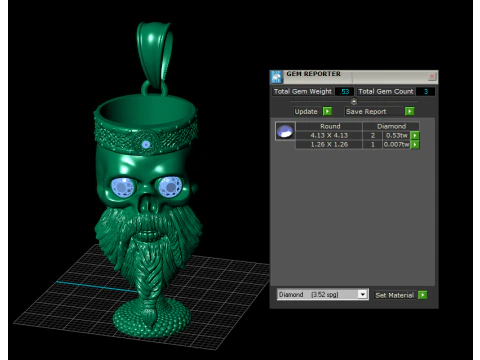This screenshot has height=360, width=480.
Task: Click the Diamond column header
Action: [391, 126]
